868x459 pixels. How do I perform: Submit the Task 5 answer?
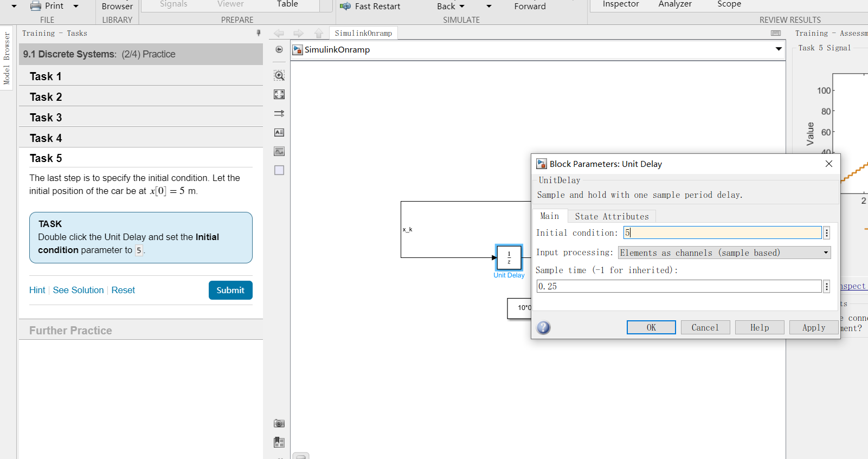pyautogui.click(x=230, y=290)
